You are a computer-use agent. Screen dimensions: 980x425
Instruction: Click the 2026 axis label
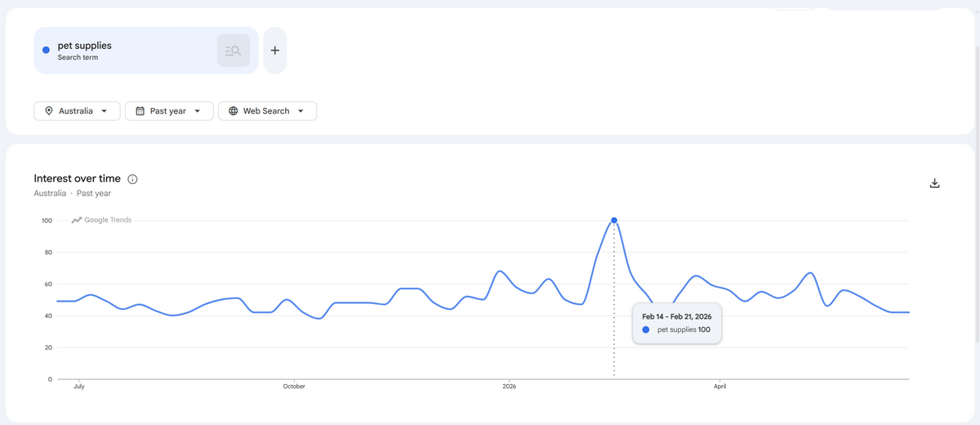point(510,387)
